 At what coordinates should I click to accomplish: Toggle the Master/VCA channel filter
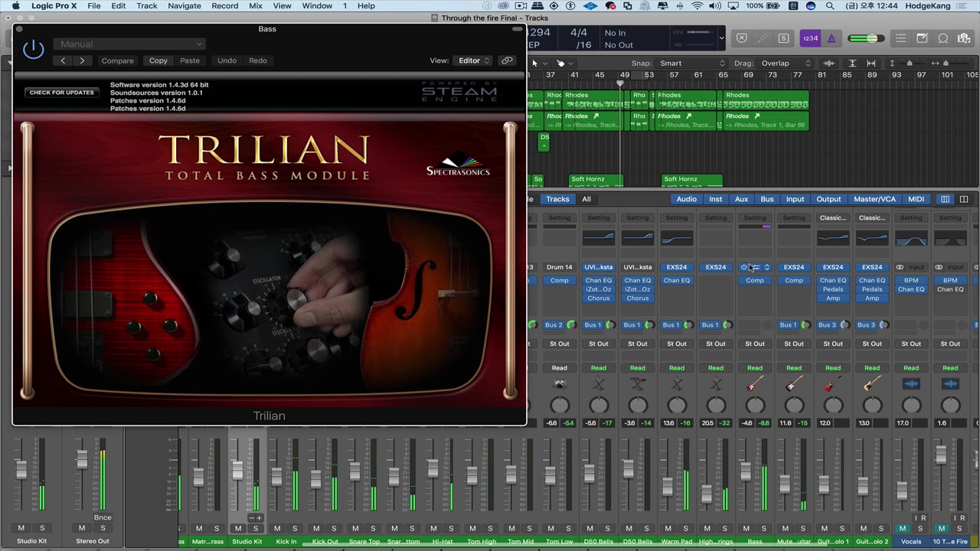(874, 199)
